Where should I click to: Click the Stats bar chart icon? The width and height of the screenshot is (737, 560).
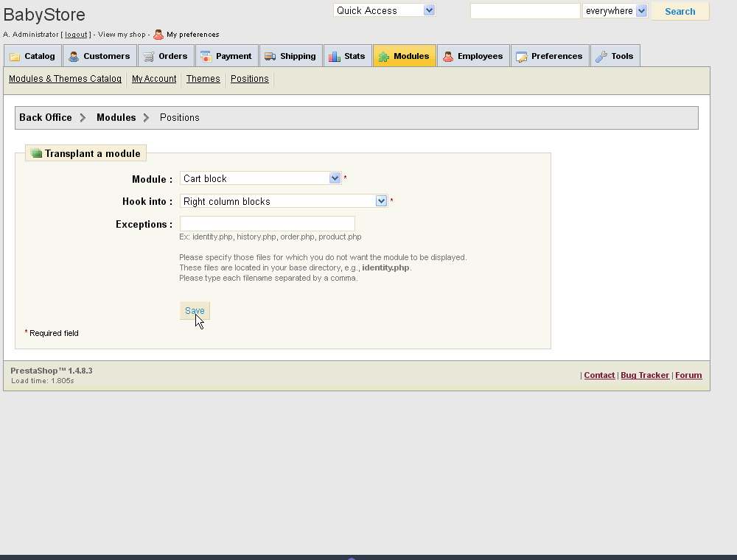coord(335,57)
